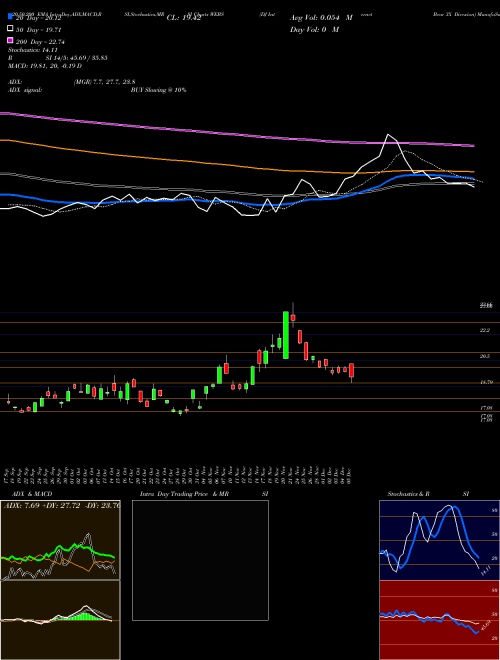This screenshot has width=500, height=660.
Task: Select the '50 Day - 19.71' legend text
Action: pyautogui.click(x=40, y=30)
